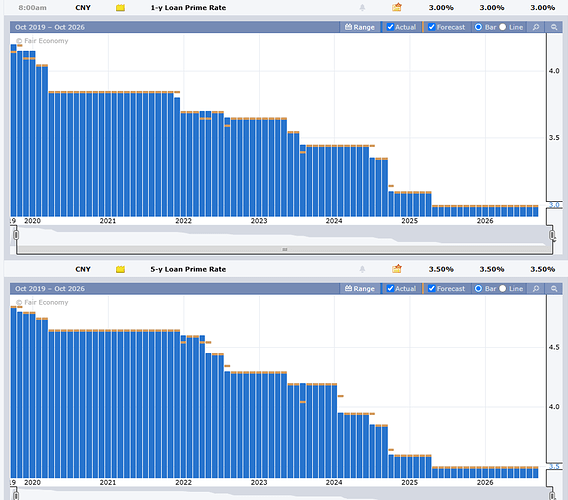The width and height of the screenshot is (568, 500).
Task: Click 1-y chart navigator horizontal scrollbar grip
Action: [285, 249]
